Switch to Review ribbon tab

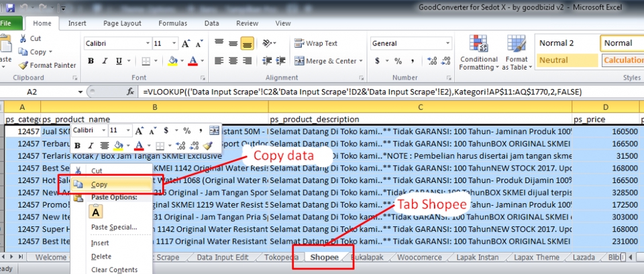point(248,23)
